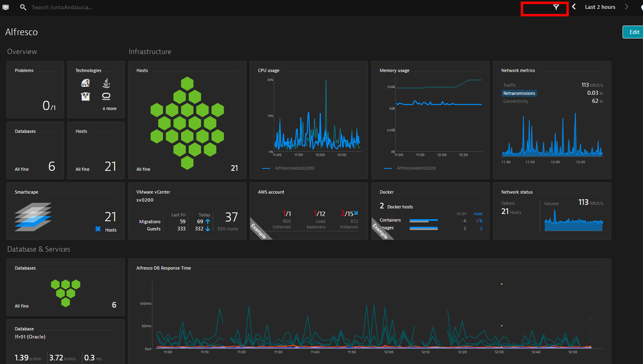The image size is (643, 364).
Task: Expand the 4 more technologies link
Action: point(109,108)
